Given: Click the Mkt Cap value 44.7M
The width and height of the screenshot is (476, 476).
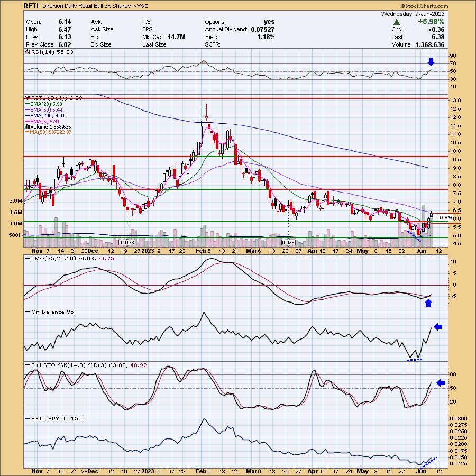Looking at the screenshot, I should (x=176, y=37).
